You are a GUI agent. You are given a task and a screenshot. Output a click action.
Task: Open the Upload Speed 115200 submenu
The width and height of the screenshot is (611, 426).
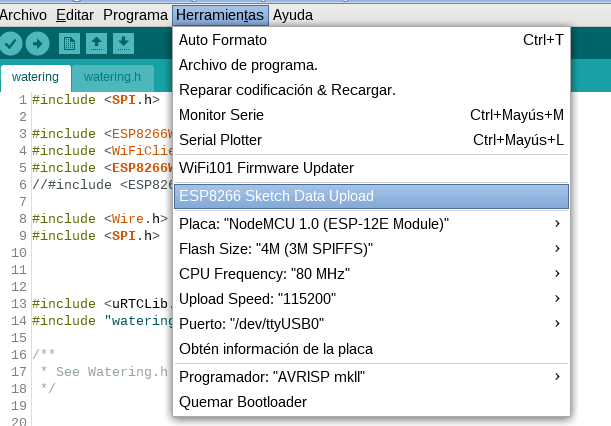(x=370, y=299)
